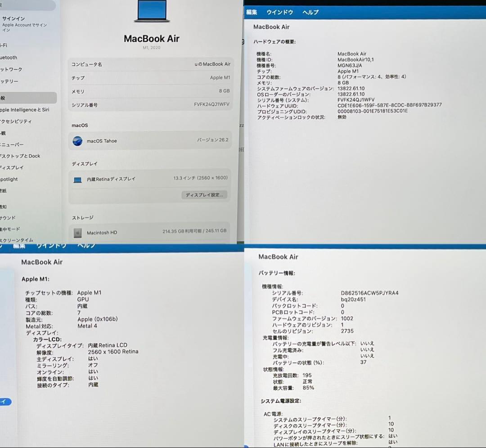
Task: Click the Apple M1: heading in the GPU panel
Action: (36, 279)
